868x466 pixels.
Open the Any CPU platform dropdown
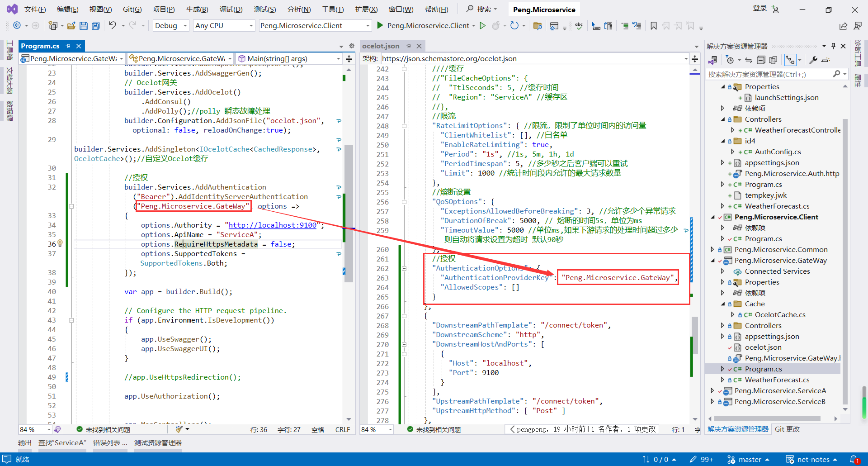point(224,26)
